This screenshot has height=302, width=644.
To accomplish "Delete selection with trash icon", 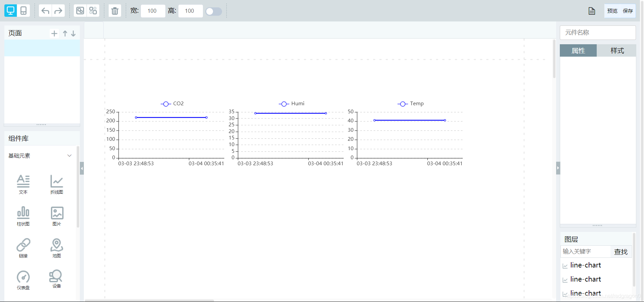I will point(115,11).
